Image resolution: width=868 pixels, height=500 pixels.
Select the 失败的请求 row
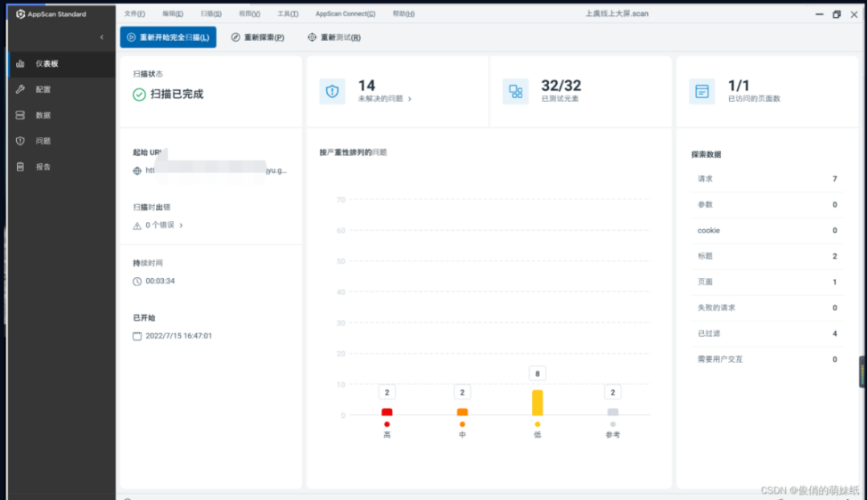[x=768, y=308]
